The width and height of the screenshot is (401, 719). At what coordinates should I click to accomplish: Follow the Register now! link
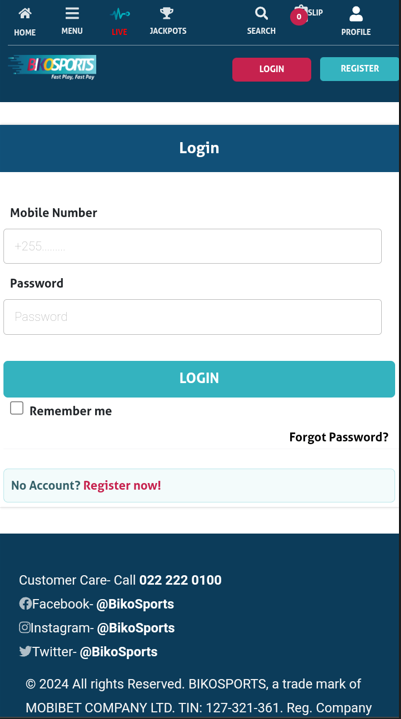coord(122,485)
